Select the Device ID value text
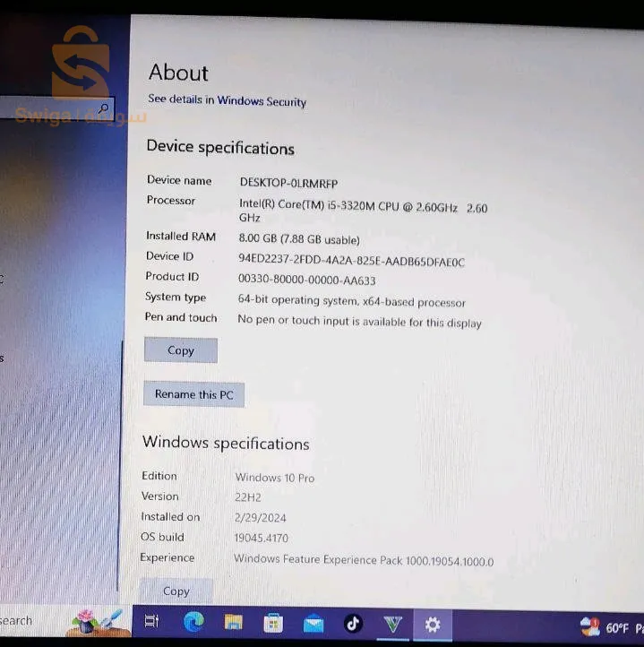 (x=351, y=261)
